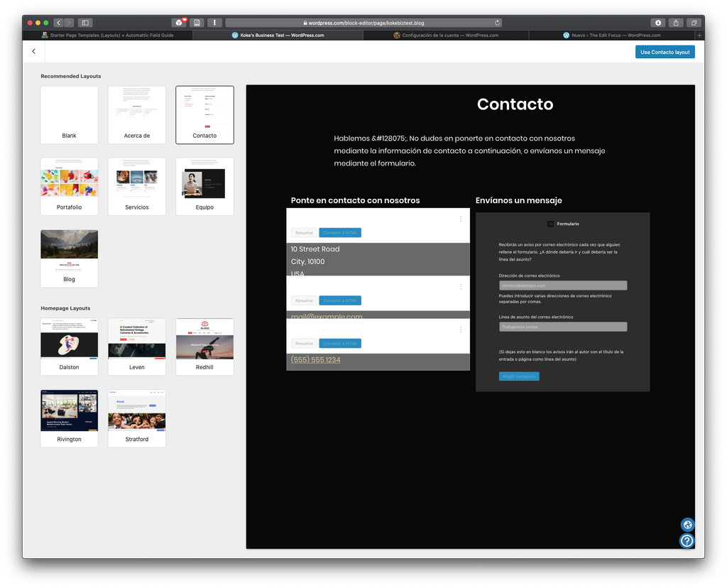The image size is (727, 588).
Task: Show all tabs with the tab overview icon
Action: (694, 22)
